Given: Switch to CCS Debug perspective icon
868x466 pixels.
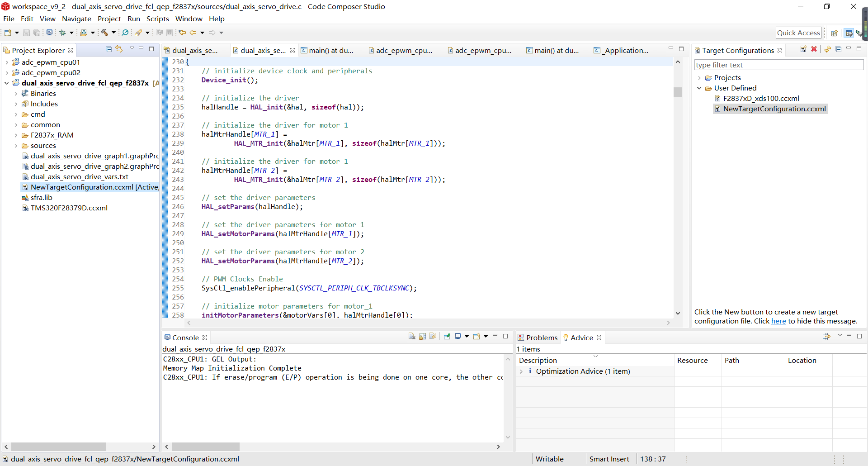Looking at the screenshot, I should coord(859,33).
